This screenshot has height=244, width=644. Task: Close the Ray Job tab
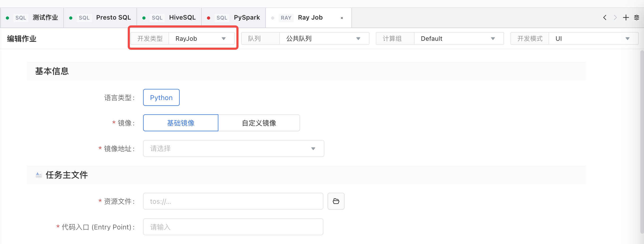coord(342,18)
